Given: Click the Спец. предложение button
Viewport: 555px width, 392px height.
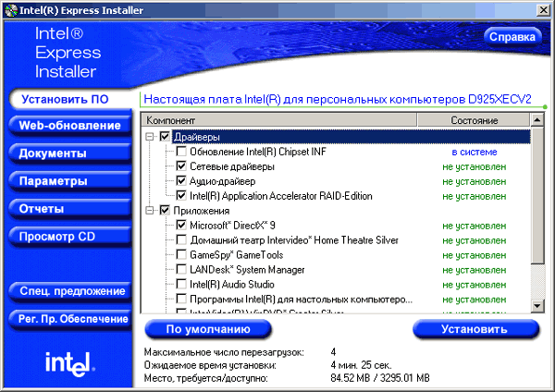Looking at the screenshot, I should pos(69,291).
